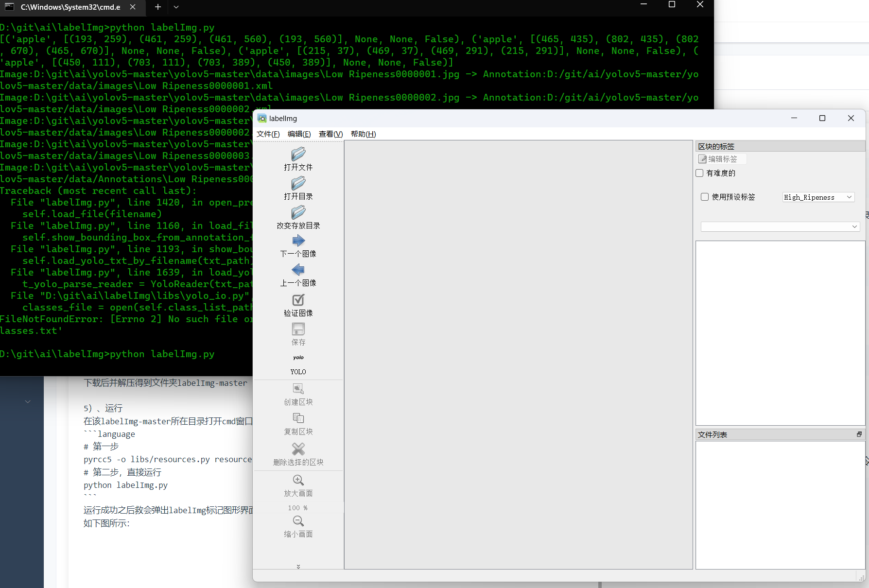The image size is (869, 588).
Task: Open a new terminal tab with plus button
Action: pos(157,7)
